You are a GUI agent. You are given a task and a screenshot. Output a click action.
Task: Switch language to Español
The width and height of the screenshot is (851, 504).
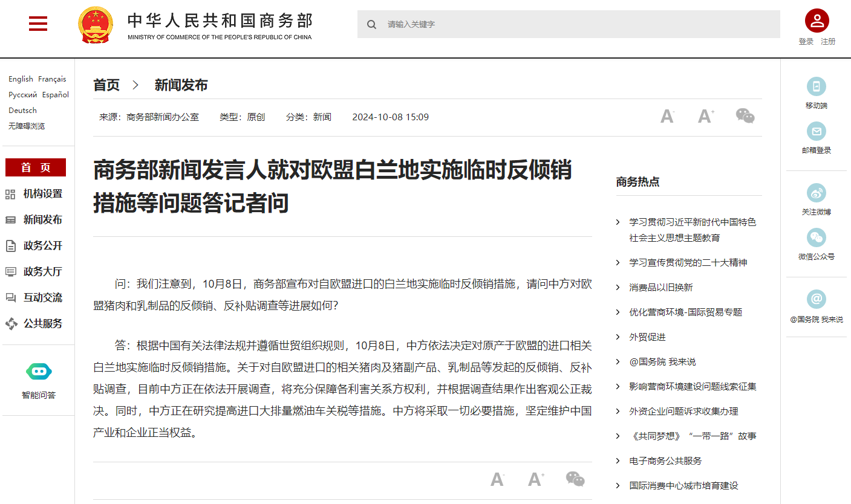[x=56, y=95]
